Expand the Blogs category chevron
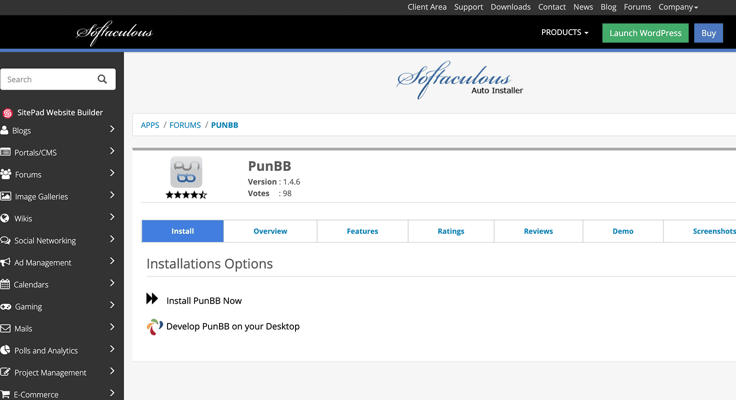Viewport: 736px width, 400px height. click(112, 129)
